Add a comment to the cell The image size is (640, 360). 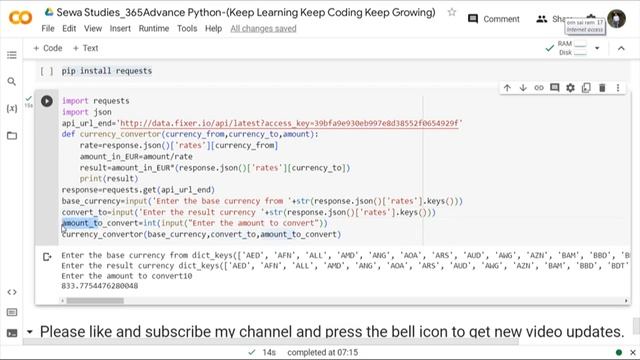coord(555,88)
